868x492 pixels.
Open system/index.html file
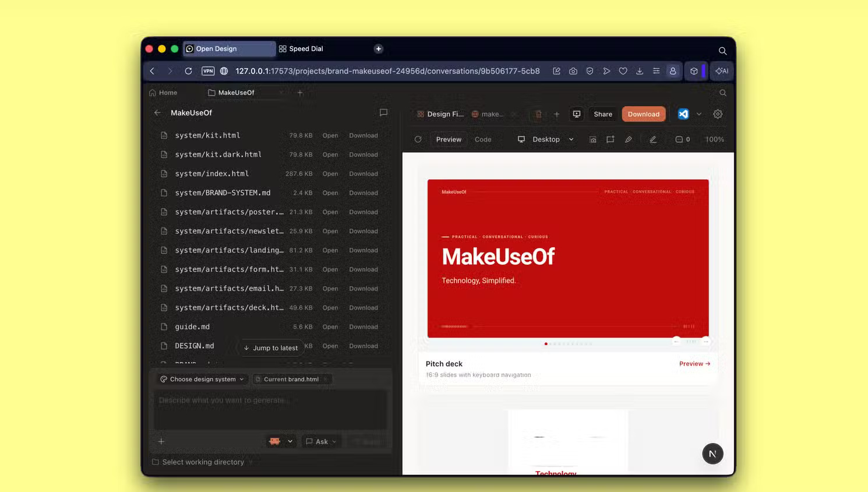(330, 174)
